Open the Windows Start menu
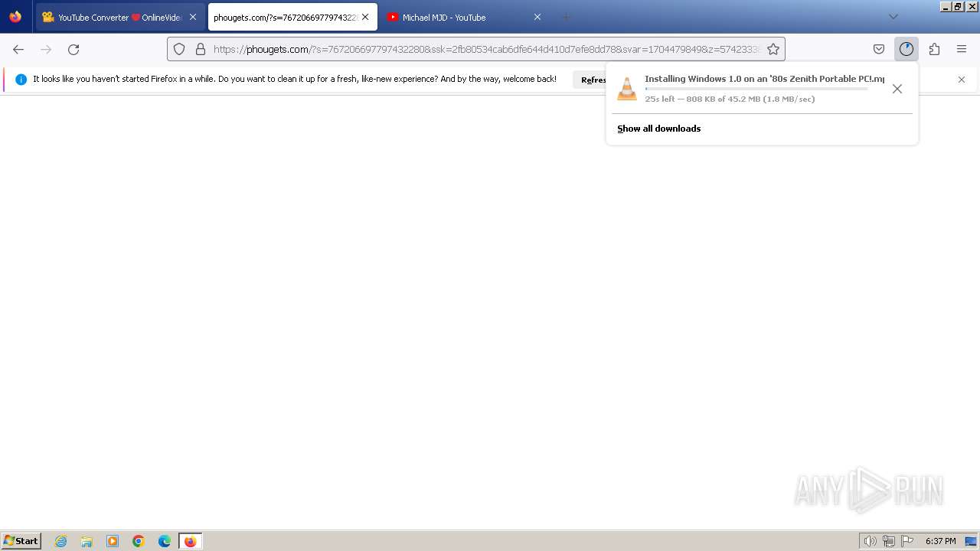Image resolution: width=980 pixels, height=551 pixels. 21,540
